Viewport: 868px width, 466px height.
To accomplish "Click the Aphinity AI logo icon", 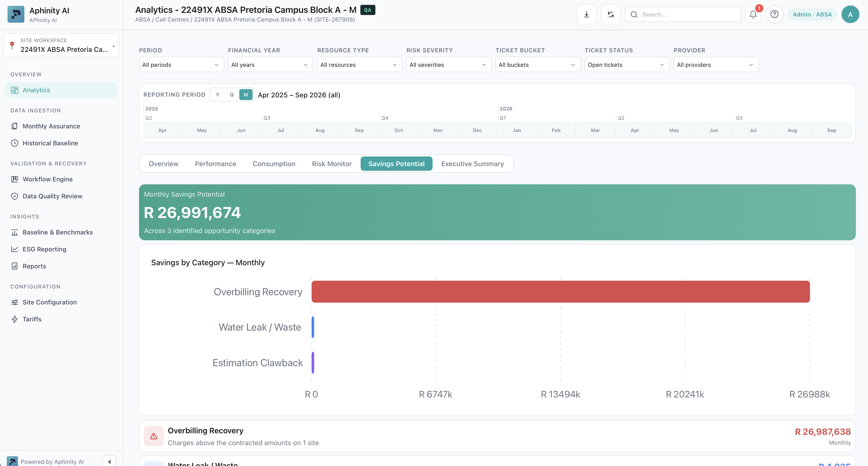I will pyautogui.click(x=15, y=15).
